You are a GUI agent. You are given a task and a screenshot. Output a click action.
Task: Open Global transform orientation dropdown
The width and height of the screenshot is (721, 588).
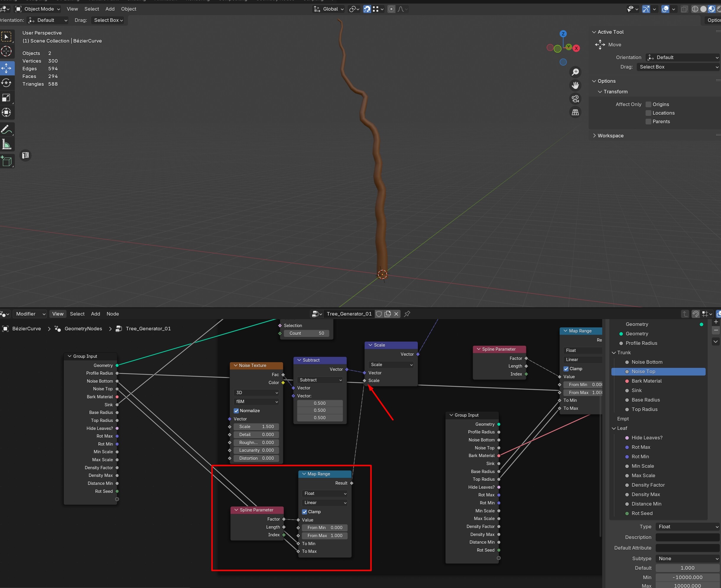pos(329,9)
